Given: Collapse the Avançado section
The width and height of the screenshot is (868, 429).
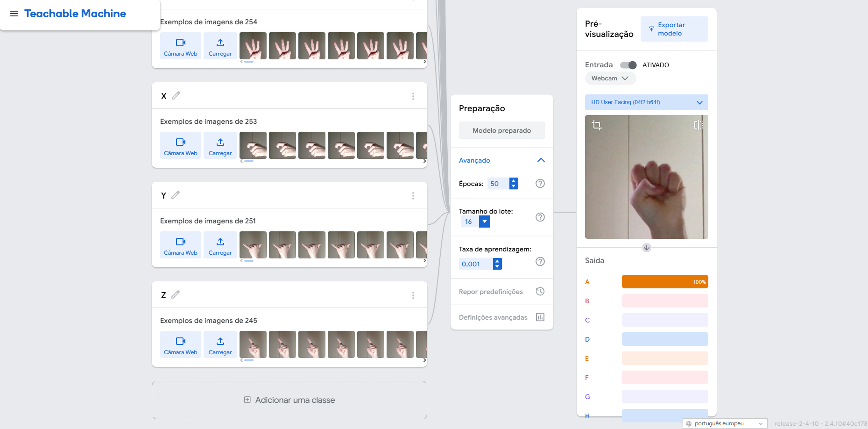Looking at the screenshot, I should click(x=541, y=160).
